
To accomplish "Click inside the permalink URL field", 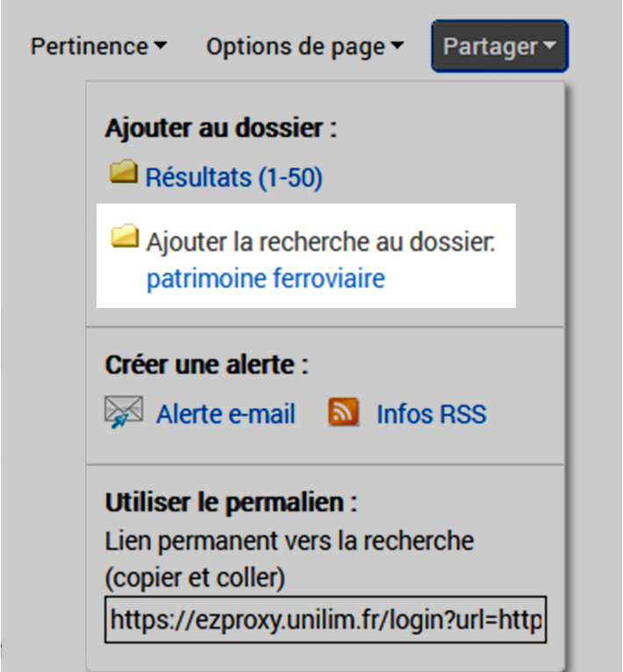I will (x=325, y=622).
